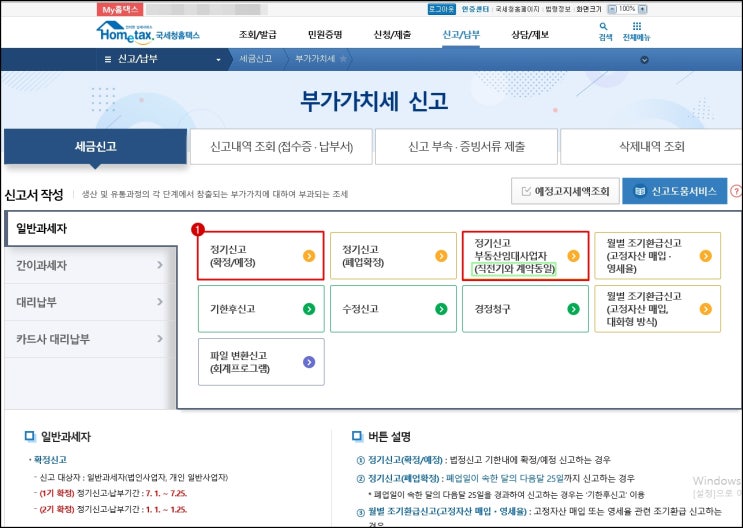
Task: Click the 파일 변환신고 purple arrow icon
Action: pyautogui.click(x=309, y=362)
